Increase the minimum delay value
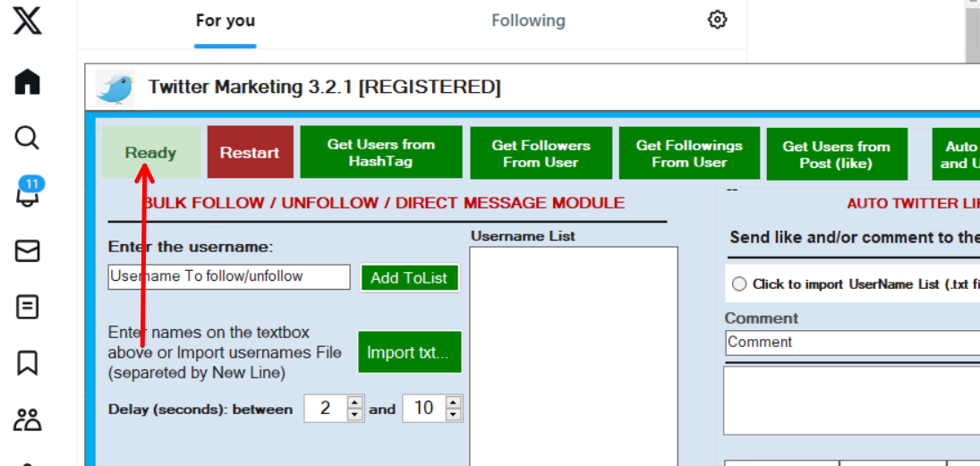This screenshot has height=466, width=980. (x=355, y=402)
